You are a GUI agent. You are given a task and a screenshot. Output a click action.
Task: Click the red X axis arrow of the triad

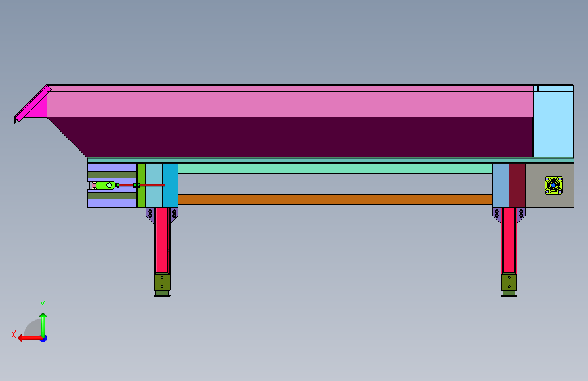pos(29,338)
